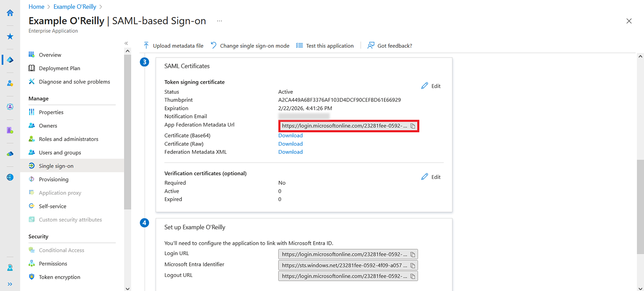
Task: Click Upload metadata file
Action: click(x=173, y=46)
